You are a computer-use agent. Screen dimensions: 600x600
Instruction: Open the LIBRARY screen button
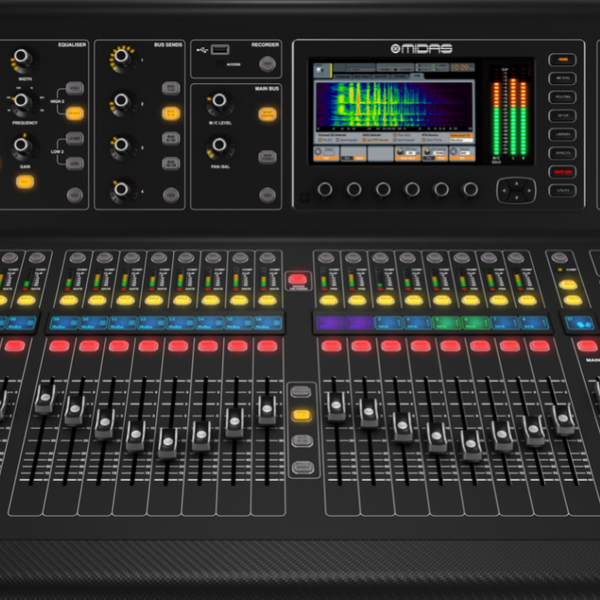click(562, 134)
